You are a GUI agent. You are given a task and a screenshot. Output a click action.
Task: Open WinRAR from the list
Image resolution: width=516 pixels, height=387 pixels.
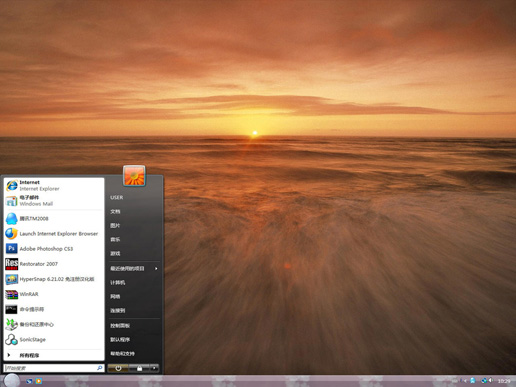(54, 294)
